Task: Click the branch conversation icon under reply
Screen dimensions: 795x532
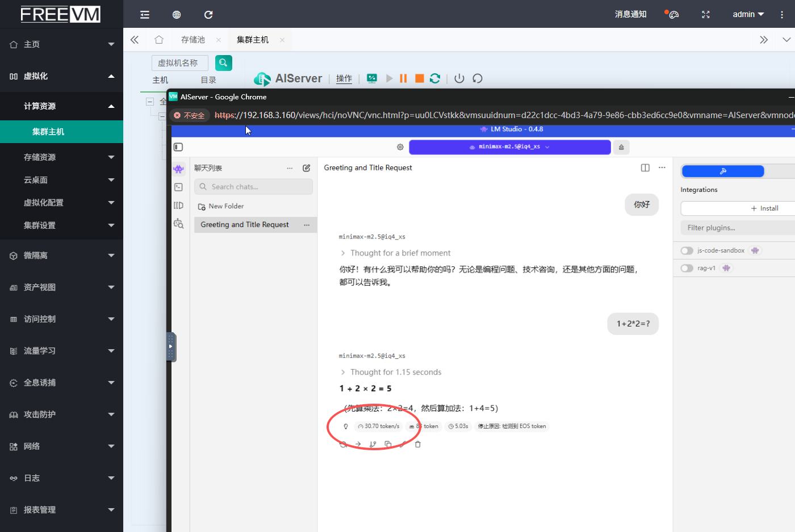Action: pyautogui.click(x=373, y=445)
